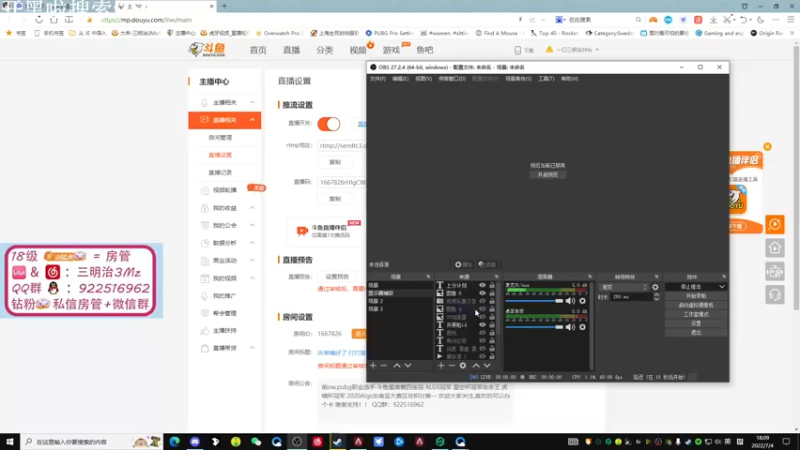
Task: Toggle lock on 图像 4 source
Action: coord(492,309)
